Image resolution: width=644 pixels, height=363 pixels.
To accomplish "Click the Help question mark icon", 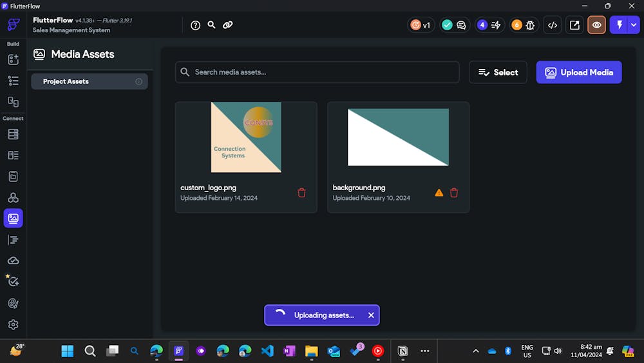I will 196,25.
